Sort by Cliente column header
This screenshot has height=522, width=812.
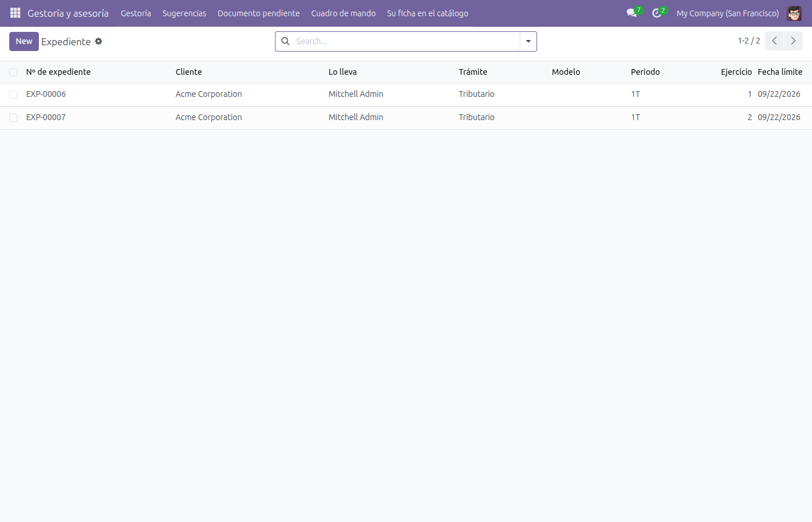189,72
